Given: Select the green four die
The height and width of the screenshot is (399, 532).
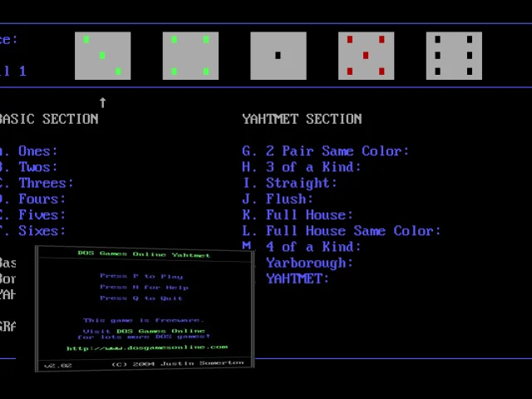Looking at the screenshot, I should pyautogui.click(x=190, y=56).
